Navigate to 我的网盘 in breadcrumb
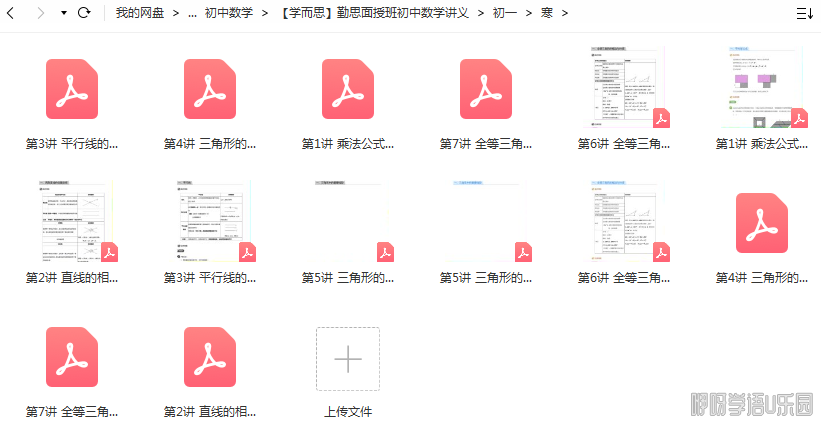Image resolution: width=821 pixels, height=430 pixels. point(139,13)
